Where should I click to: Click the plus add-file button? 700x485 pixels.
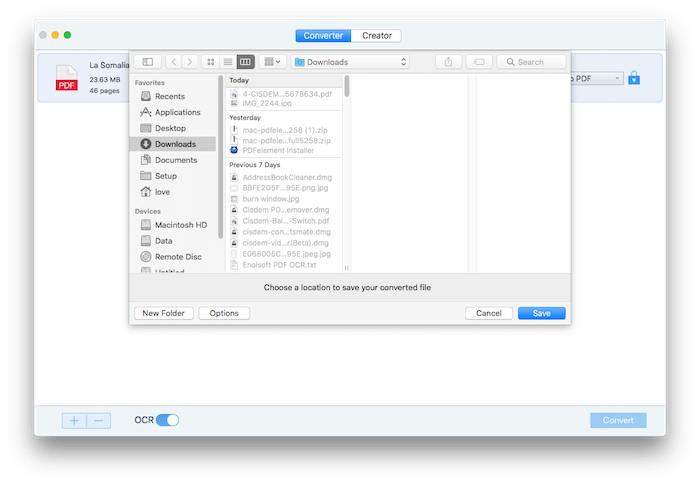[x=74, y=421]
